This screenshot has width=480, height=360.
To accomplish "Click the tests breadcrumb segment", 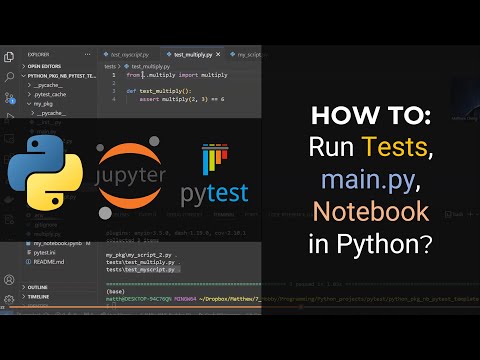I will pyautogui.click(x=110, y=66).
